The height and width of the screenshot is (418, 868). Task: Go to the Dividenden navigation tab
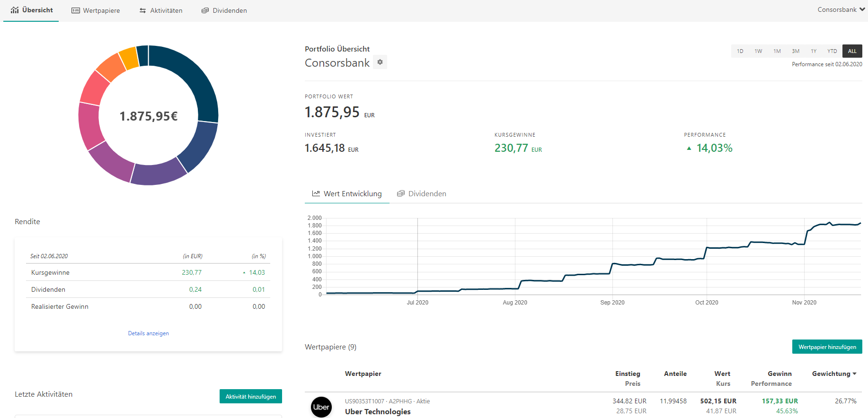[x=224, y=10]
